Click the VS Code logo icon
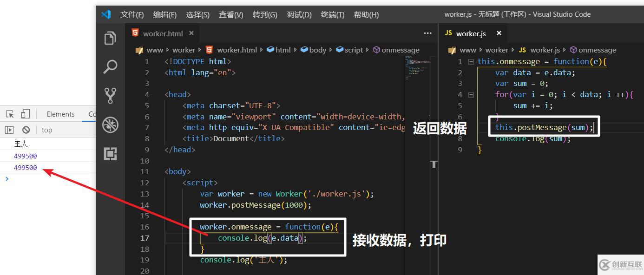 coord(106,14)
